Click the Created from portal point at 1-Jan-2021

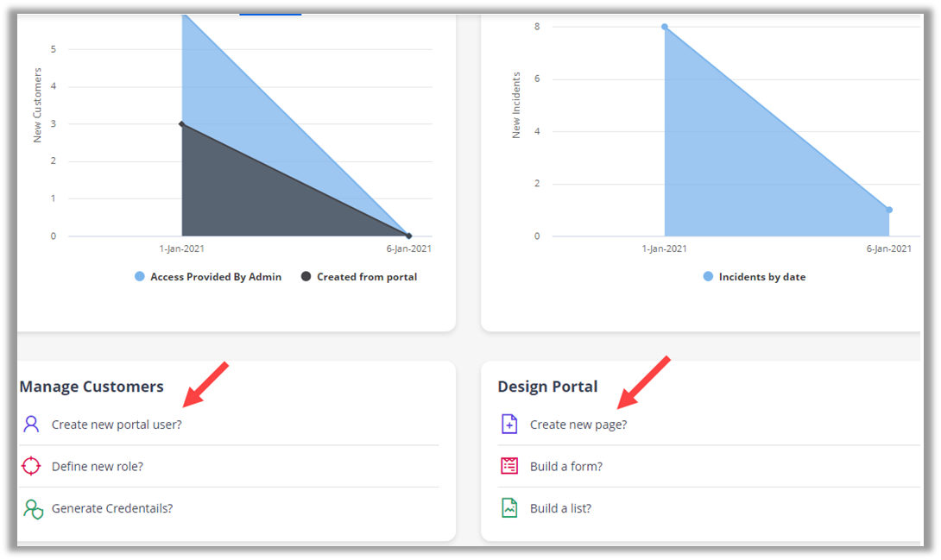point(182,124)
